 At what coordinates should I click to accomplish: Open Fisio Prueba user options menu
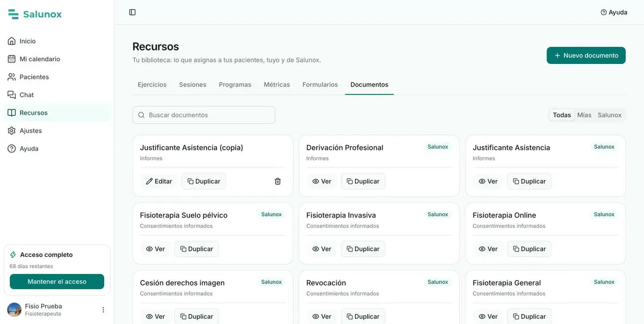tap(103, 310)
